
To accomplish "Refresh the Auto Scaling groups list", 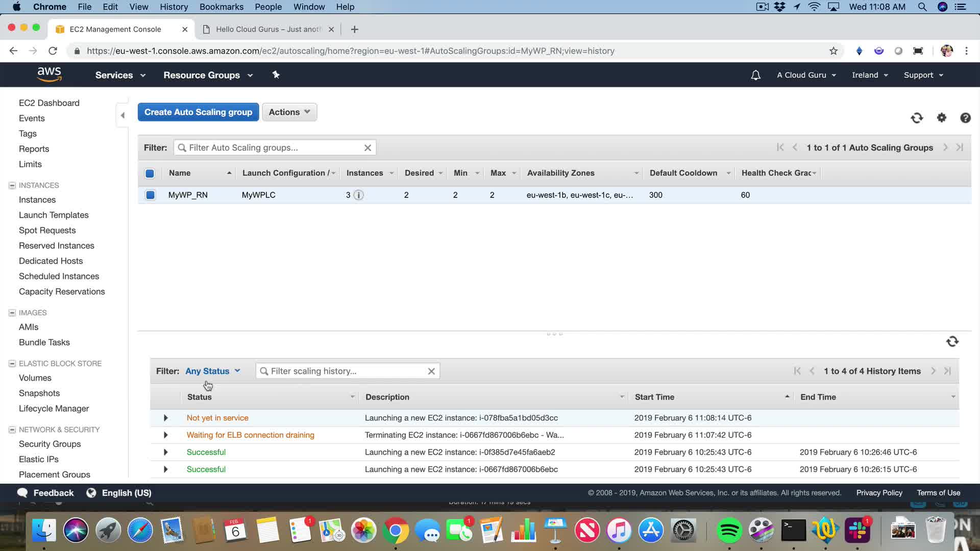I will (x=917, y=118).
